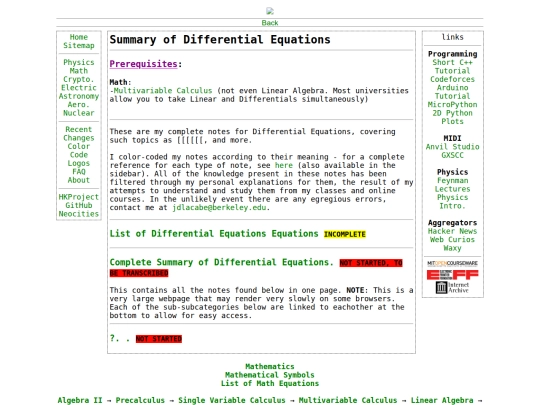Open the About page
540x405 pixels.
(x=79, y=180)
